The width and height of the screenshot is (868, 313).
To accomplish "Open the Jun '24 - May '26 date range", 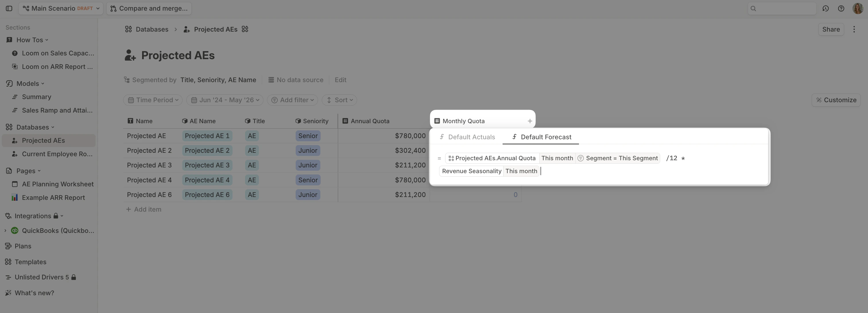I will pos(225,100).
